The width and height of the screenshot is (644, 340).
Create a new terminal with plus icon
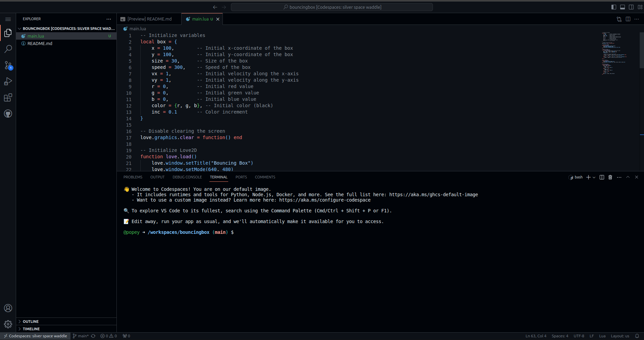point(588,177)
